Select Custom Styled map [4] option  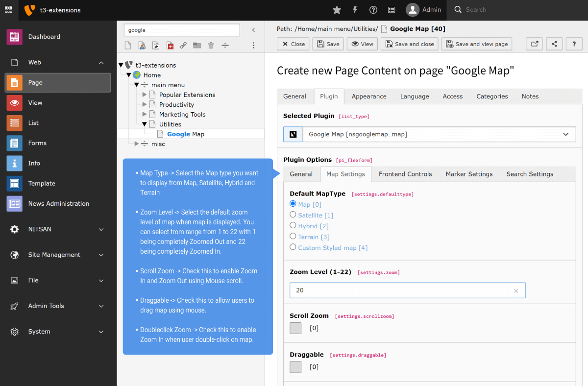tap(293, 247)
